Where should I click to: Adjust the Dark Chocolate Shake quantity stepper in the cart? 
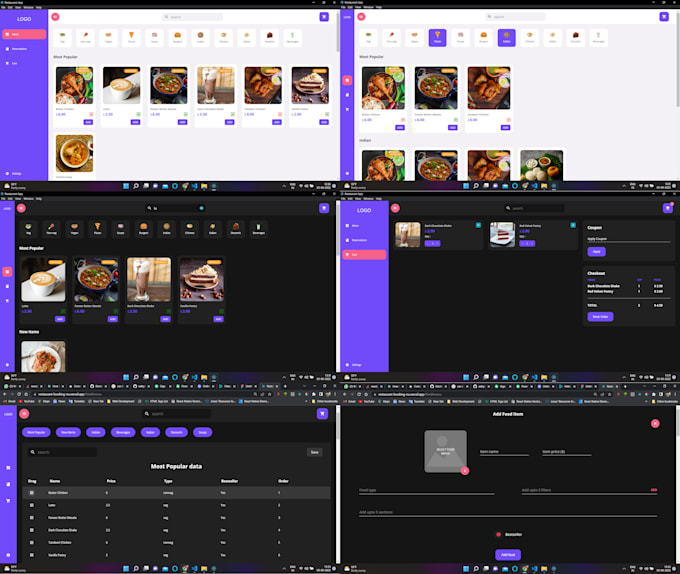[x=432, y=244]
